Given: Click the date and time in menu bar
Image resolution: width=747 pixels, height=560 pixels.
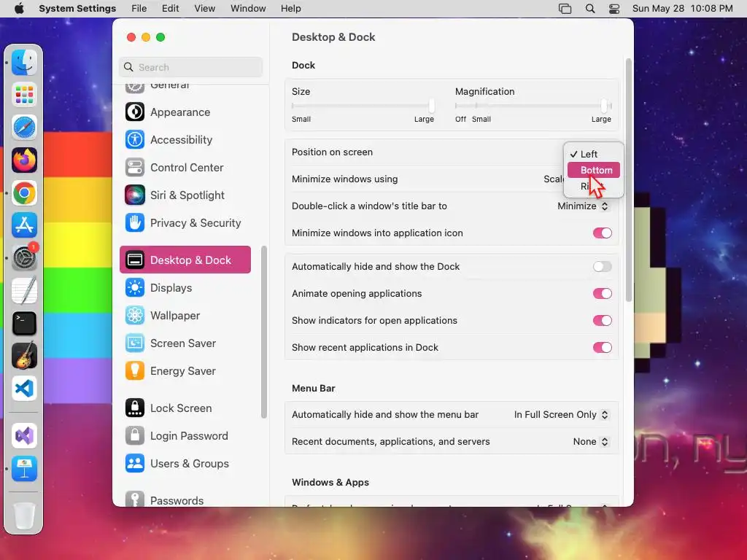Looking at the screenshot, I should point(682,9).
